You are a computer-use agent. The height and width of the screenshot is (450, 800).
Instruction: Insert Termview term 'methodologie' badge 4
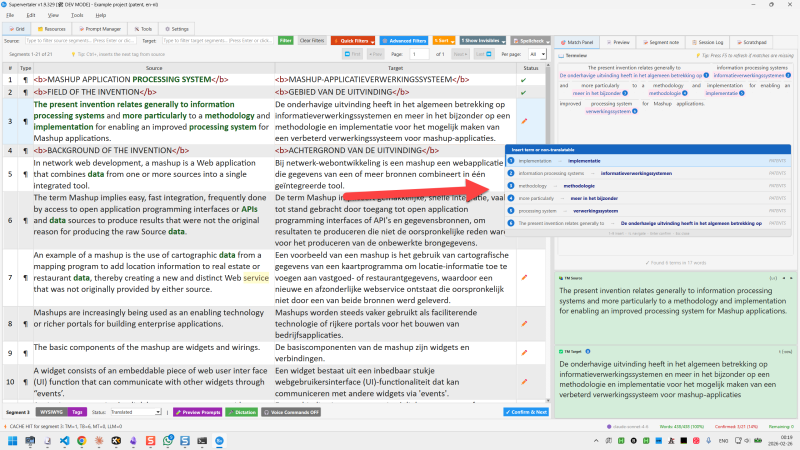668,93
